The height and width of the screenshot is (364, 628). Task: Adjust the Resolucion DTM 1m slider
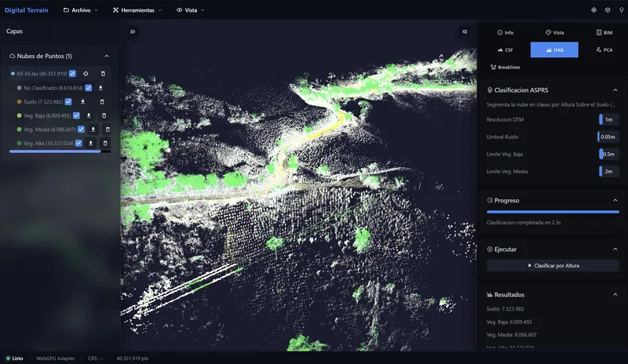pyautogui.click(x=608, y=119)
